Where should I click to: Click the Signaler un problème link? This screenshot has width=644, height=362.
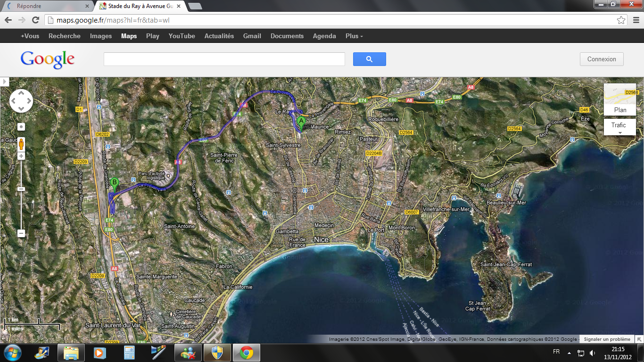tap(607, 339)
